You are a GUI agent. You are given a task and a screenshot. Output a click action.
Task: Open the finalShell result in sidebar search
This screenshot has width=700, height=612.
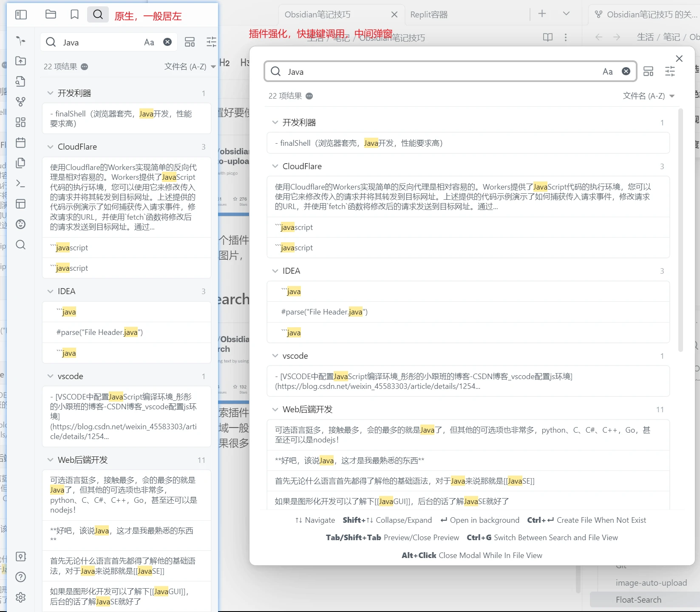127,119
